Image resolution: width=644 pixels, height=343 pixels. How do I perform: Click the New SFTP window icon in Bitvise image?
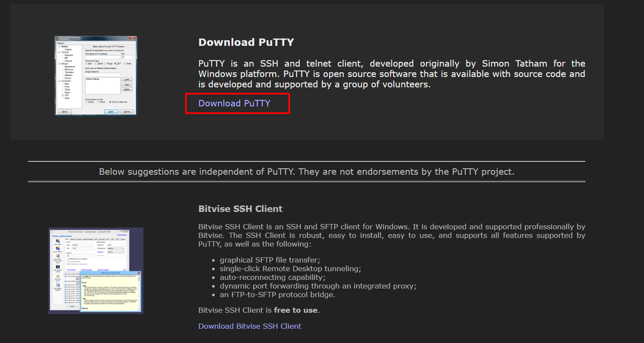click(57, 276)
